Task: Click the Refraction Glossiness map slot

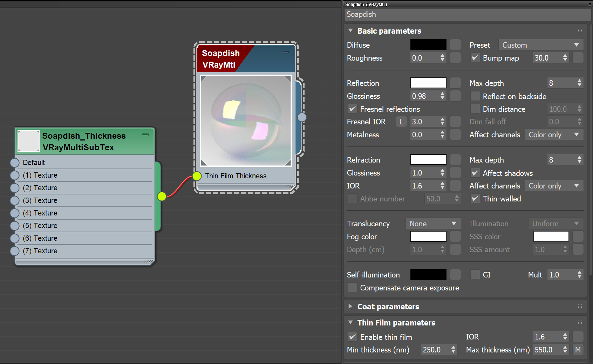Action: tap(455, 173)
